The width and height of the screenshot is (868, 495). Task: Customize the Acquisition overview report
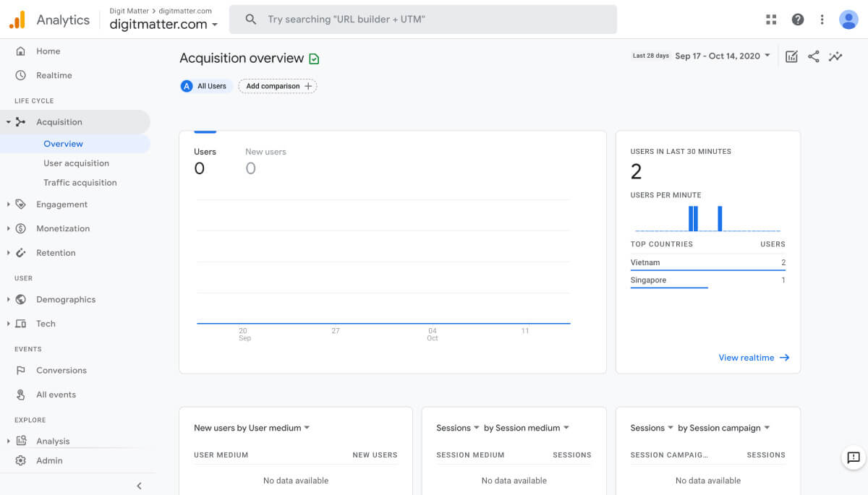[x=791, y=56]
